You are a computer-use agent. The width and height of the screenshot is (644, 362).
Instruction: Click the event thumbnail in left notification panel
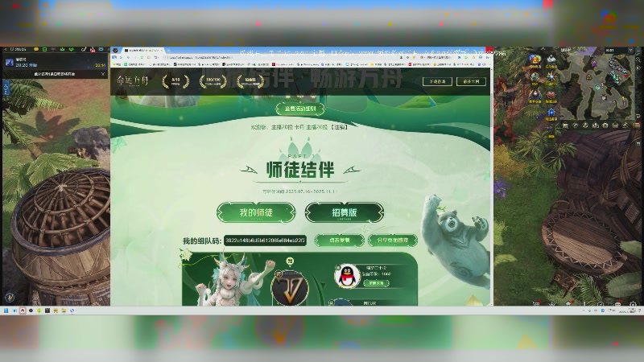pyautogui.click(x=9, y=63)
